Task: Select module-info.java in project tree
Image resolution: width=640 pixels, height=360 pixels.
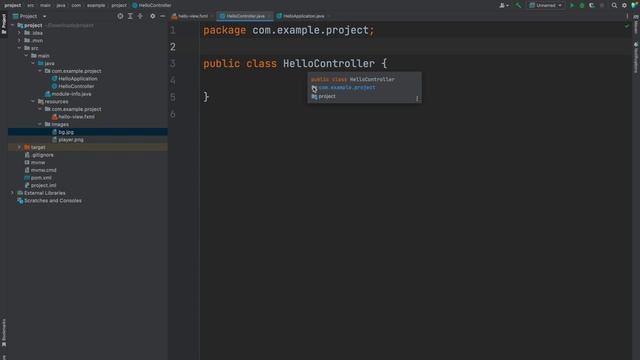Action: click(x=71, y=94)
